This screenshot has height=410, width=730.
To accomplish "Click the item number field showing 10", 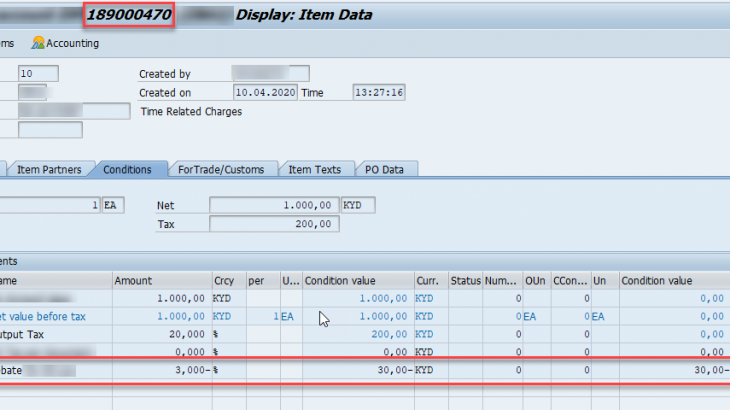I will coord(38,74).
